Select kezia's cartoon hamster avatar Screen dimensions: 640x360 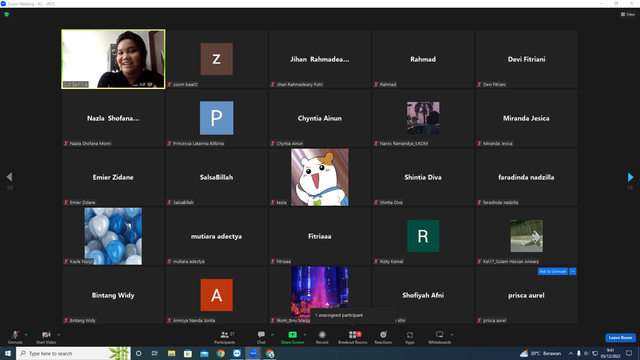click(320, 177)
